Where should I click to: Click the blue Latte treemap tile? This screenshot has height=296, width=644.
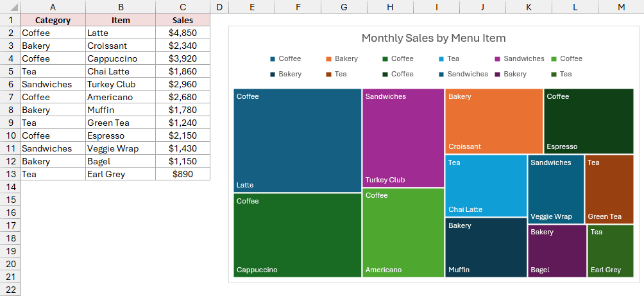[x=298, y=141]
